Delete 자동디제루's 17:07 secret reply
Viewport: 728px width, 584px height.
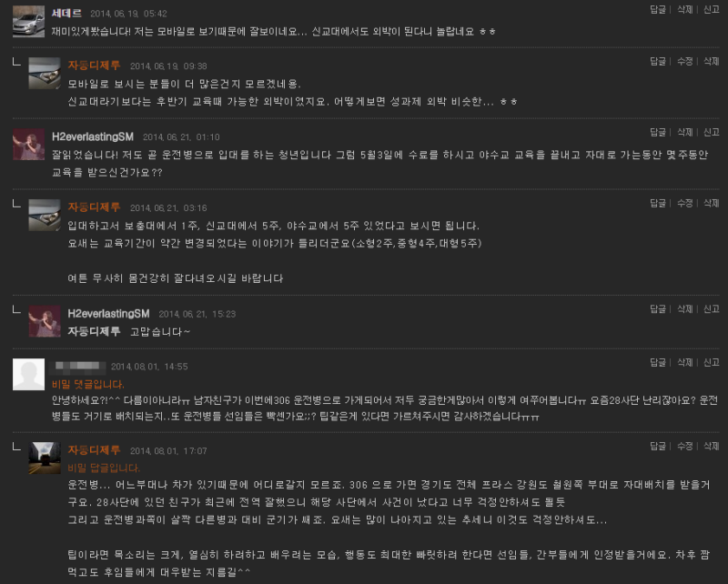click(712, 446)
